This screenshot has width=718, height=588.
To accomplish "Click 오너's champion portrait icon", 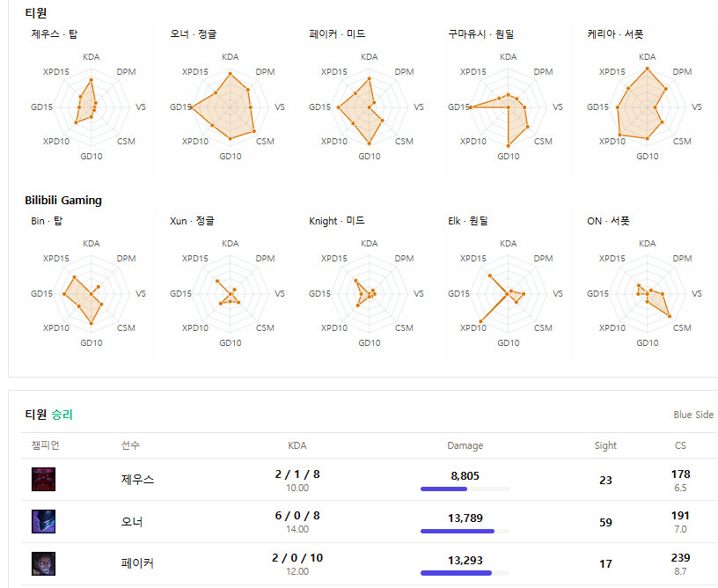I will [43, 521].
